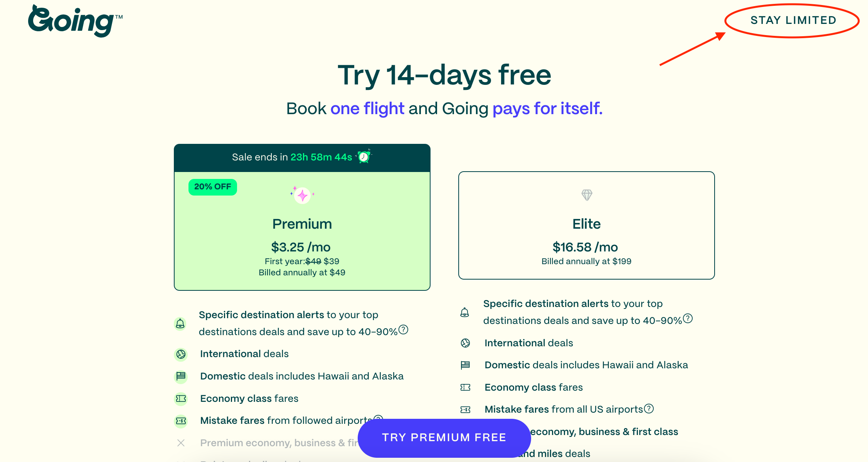Click the 20% OFF badge

click(212, 187)
